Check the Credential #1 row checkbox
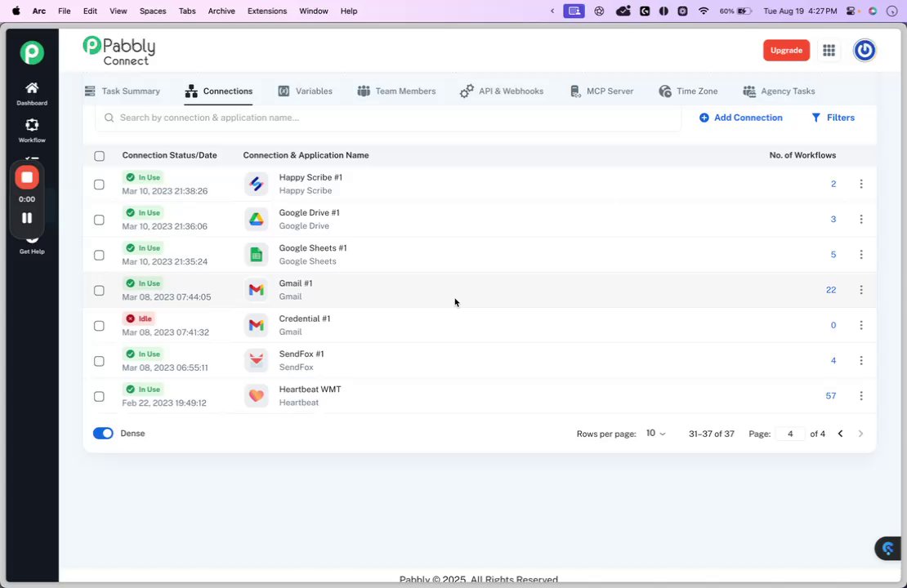The height and width of the screenshot is (588, 907). [100, 326]
